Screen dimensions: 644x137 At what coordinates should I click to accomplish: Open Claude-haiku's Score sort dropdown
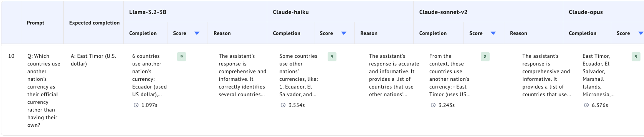344,33
